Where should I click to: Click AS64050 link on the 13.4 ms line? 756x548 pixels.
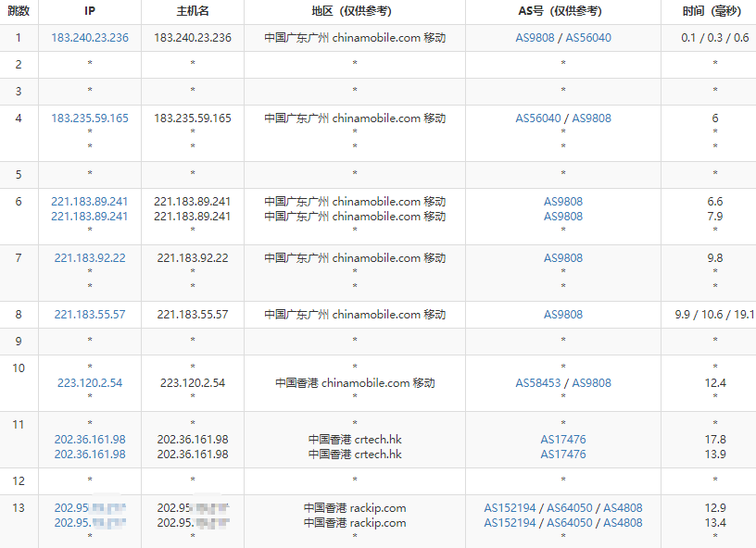pos(570,522)
